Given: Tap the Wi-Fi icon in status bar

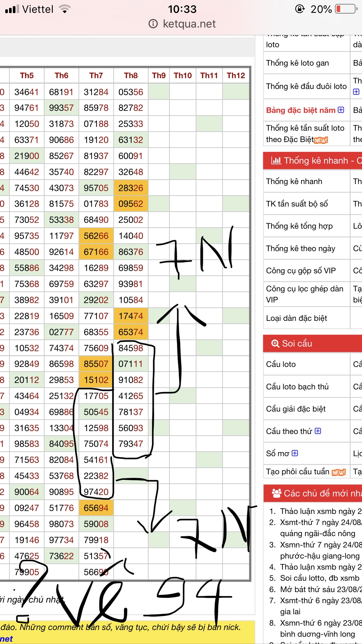Looking at the screenshot, I should 65,9.
